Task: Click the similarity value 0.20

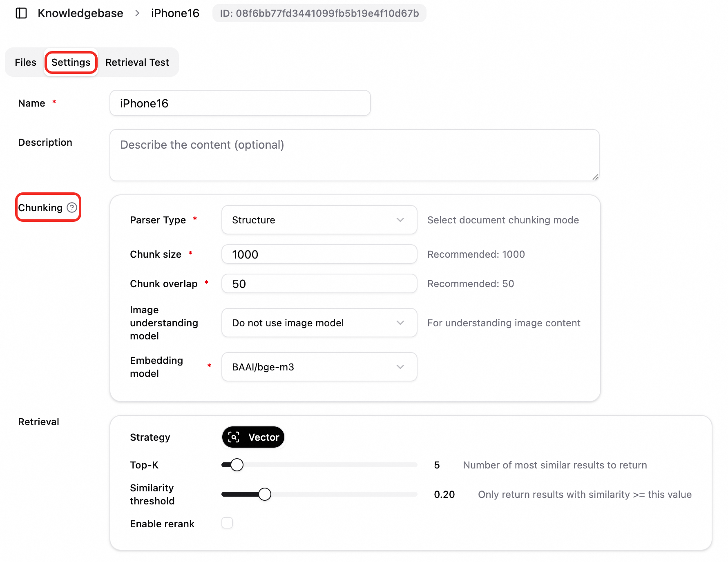Action: pos(444,494)
